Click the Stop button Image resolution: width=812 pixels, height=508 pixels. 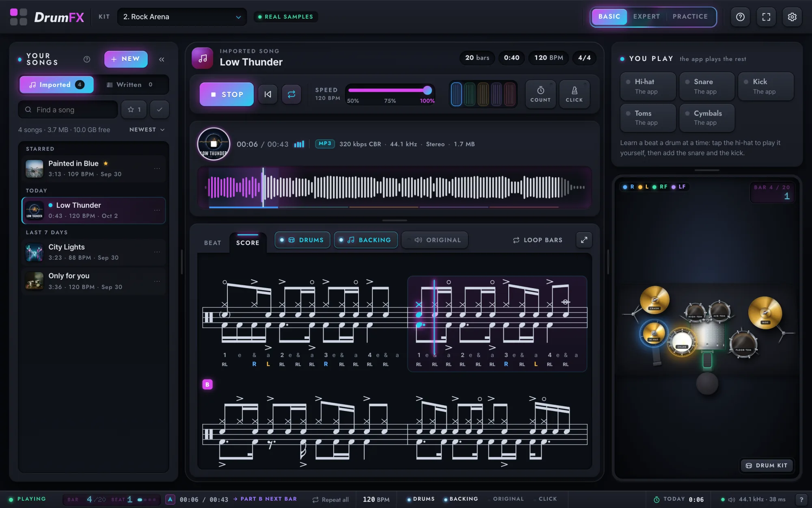(x=227, y=94)
